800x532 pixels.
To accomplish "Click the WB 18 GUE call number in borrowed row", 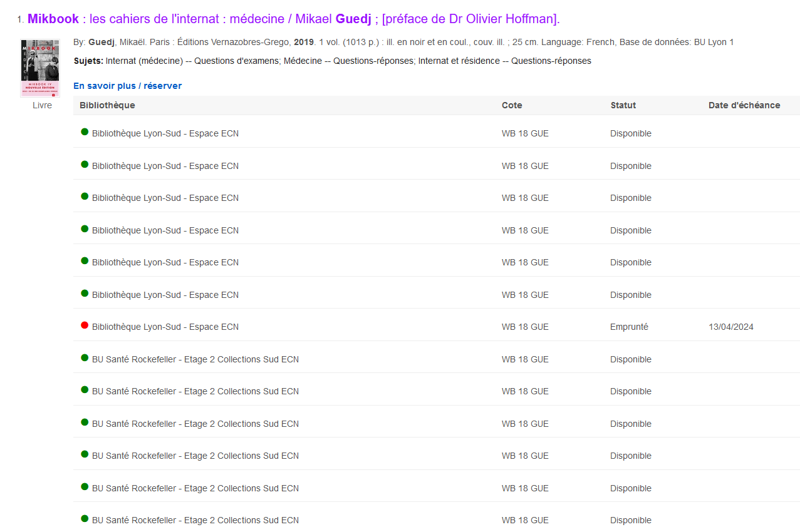I will pyautogui.click(x=525, y=327).
